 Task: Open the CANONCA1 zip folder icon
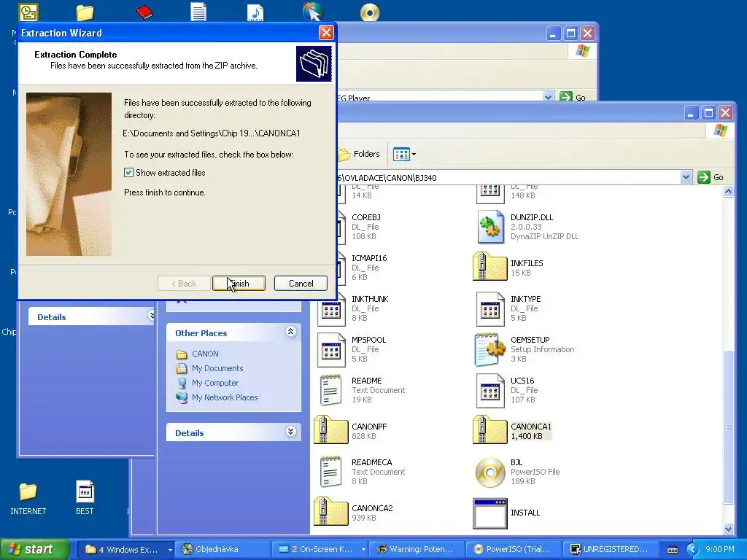489,430
